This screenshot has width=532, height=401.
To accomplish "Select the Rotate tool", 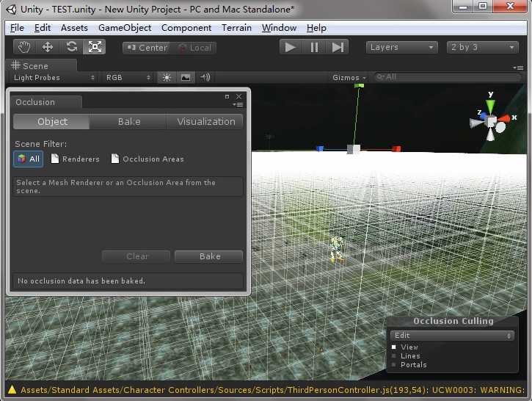I will [x=71, y=47].
